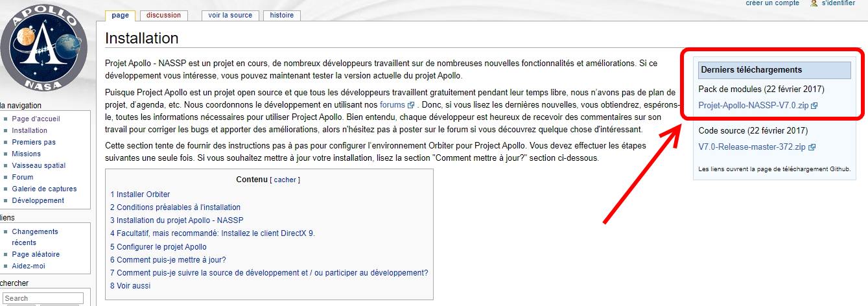
Task: Click the user icon beside s'identifier
Action: click(x=814, y=3)
